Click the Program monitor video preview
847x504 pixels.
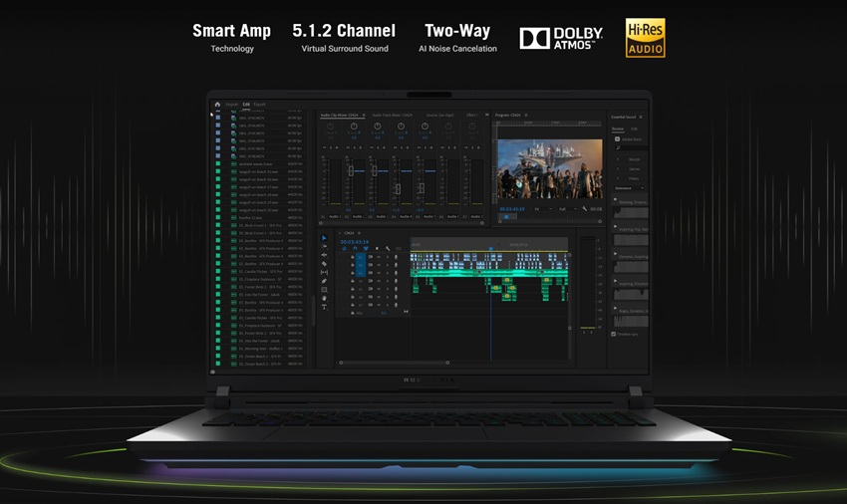click(x=549, y=168)
